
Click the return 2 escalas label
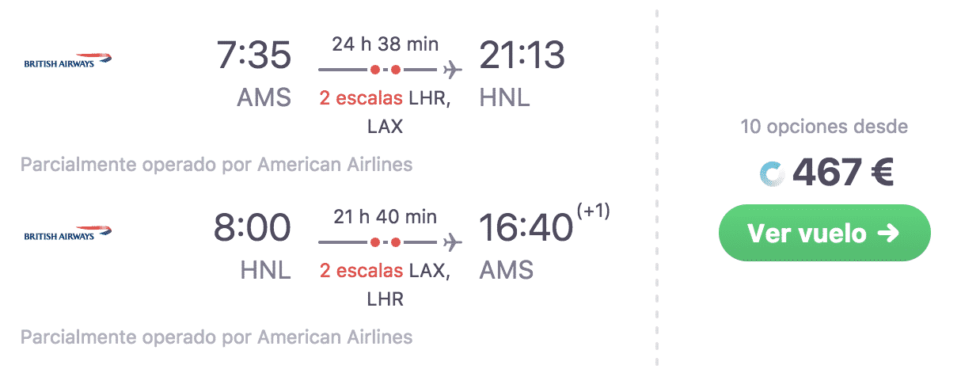click(x=361, y=272)
